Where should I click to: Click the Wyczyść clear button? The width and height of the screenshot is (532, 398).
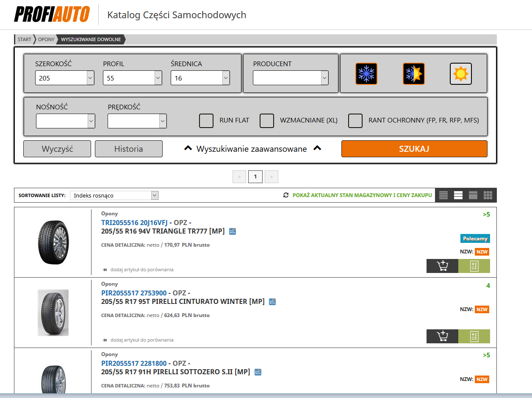[57, 149]
